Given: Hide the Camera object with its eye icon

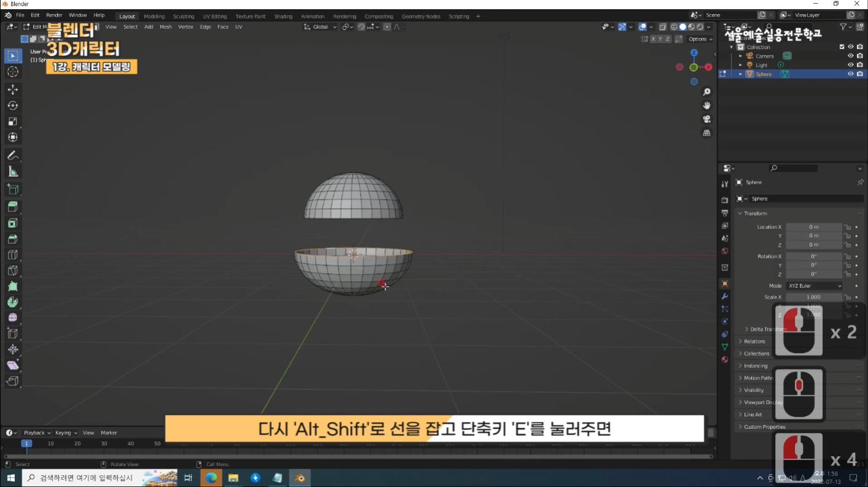Looking at the screenshot, I should (x=851, y=56).
